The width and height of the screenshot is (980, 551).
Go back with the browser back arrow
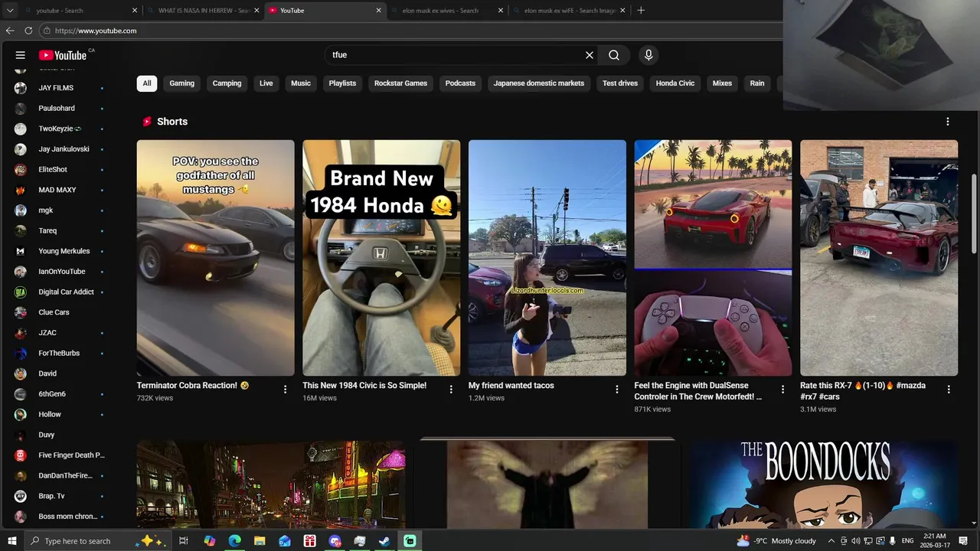click(10, 31)
